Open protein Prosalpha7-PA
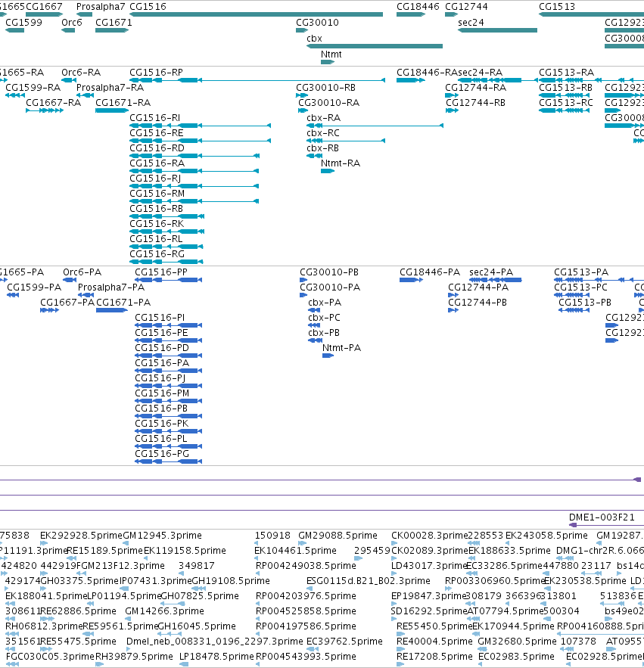The height and width of the screenshot is (668, 644). pos(111,287)
